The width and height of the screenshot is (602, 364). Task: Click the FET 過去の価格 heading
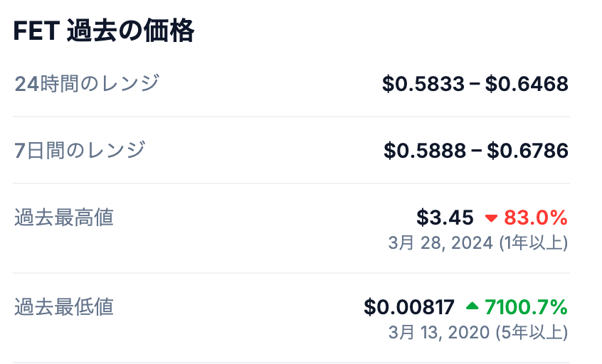[x=104, y=32]
